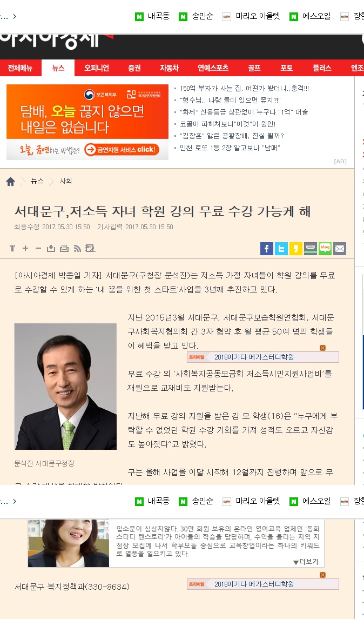
Task: Go to home via house breadcrumb icon
Action: (11, 181)
